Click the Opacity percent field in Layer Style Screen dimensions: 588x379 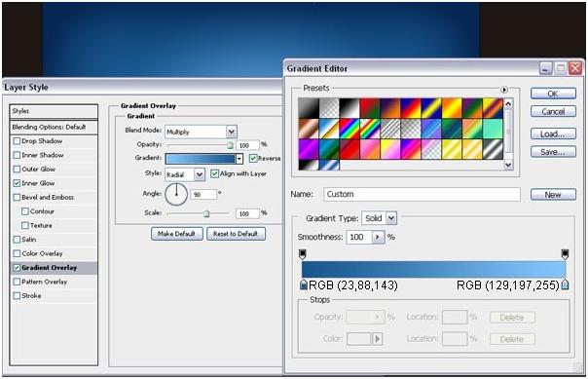[248, 145]
